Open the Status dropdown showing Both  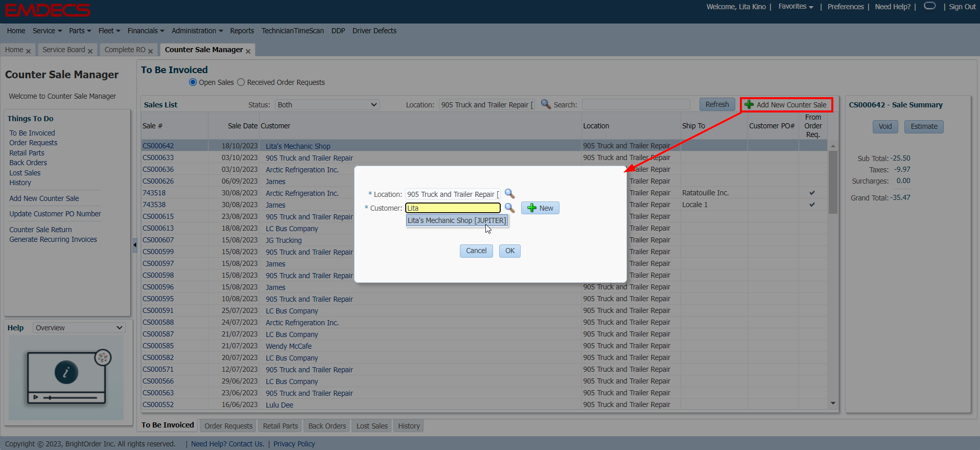point(327,105)
